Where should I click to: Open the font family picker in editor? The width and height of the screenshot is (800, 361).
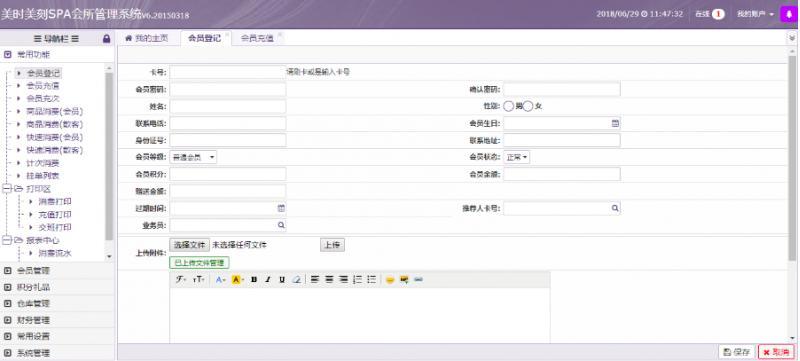coord(181,279)
